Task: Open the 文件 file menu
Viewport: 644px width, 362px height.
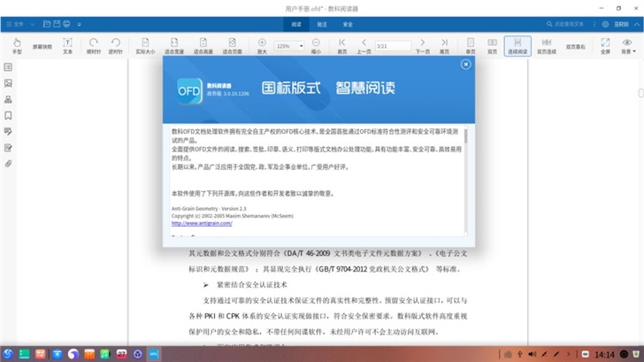Action: coord(15,24)
